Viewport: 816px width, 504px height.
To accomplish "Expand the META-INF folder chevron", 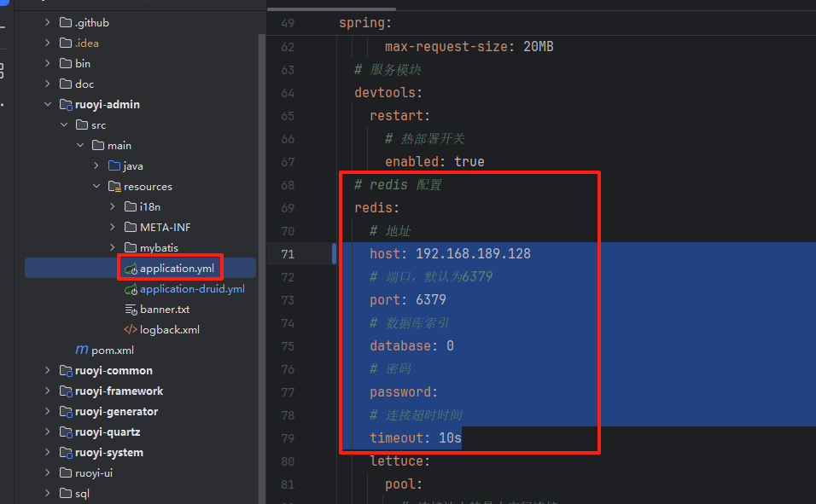I will (113, 227).
